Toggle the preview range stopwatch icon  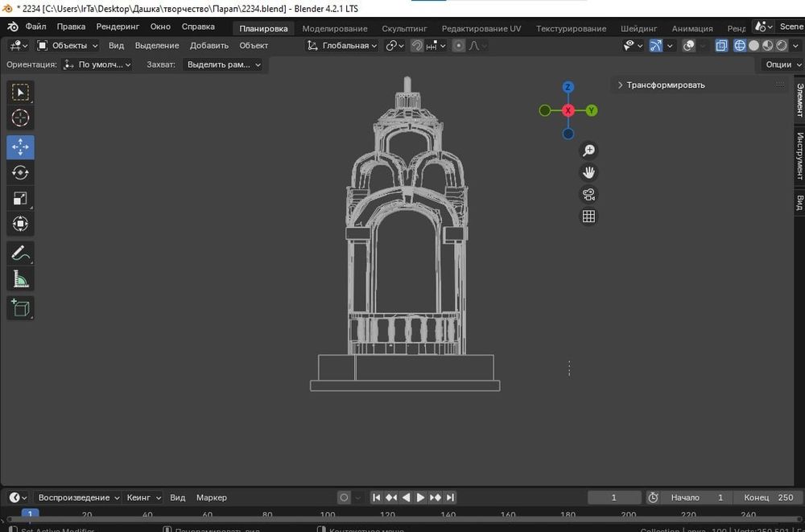tap(653, 497)
